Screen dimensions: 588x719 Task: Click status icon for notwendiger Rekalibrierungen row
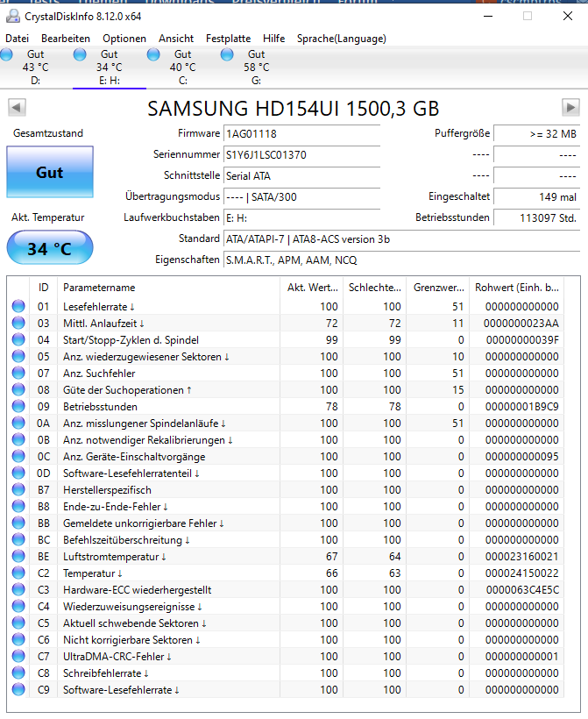point(18,440)
